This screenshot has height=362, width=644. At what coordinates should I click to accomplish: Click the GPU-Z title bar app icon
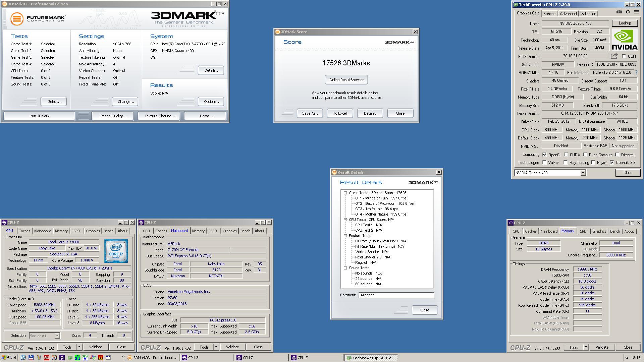point(516,5)
